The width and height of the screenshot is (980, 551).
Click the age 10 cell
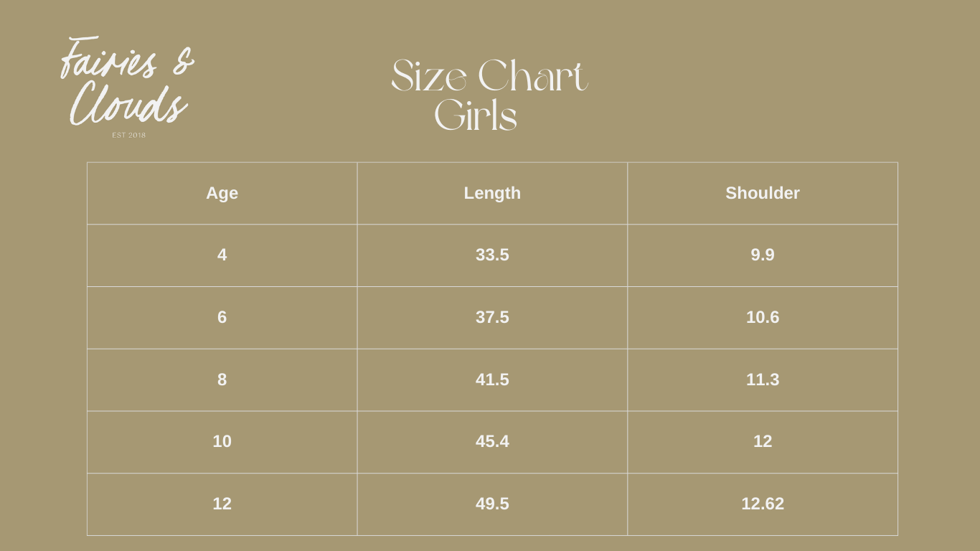pos(222,441)
